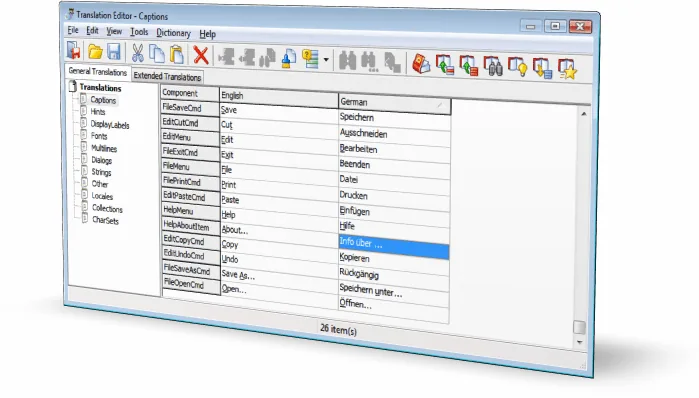Viewport: 699px width, 398px height.
Task: Click the Open folder toolbar icon
Action: coord(95,52)
